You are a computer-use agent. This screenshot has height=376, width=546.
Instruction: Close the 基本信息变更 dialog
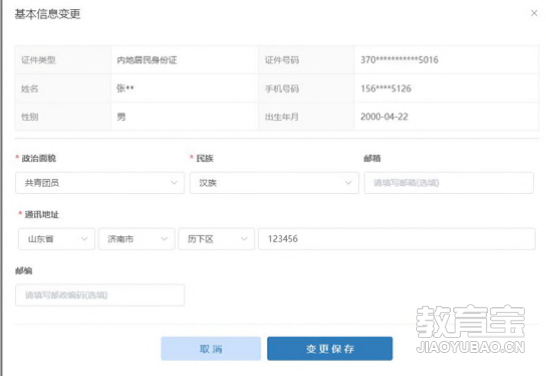534,13
